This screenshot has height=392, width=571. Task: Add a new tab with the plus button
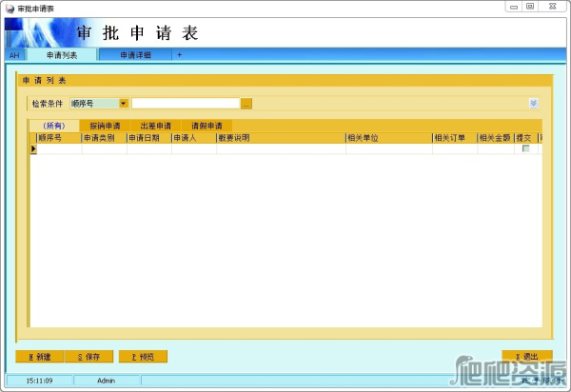[179, 55]
